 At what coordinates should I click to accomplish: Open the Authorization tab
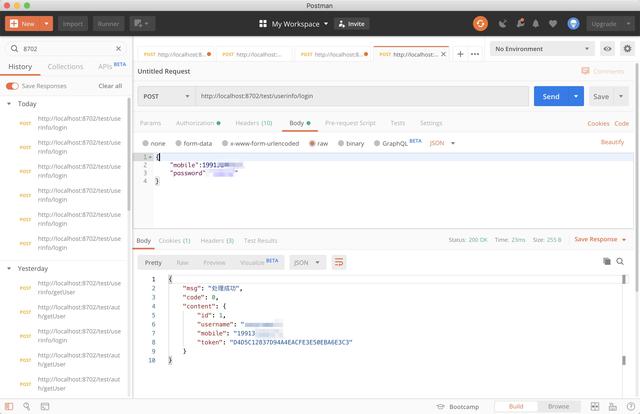point(198,123)
